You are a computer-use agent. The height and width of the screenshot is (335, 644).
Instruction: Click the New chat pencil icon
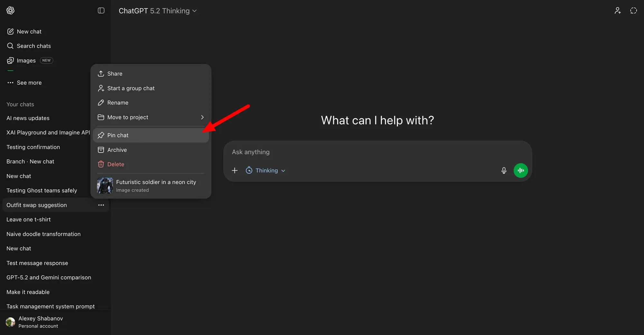click(10, 32)
